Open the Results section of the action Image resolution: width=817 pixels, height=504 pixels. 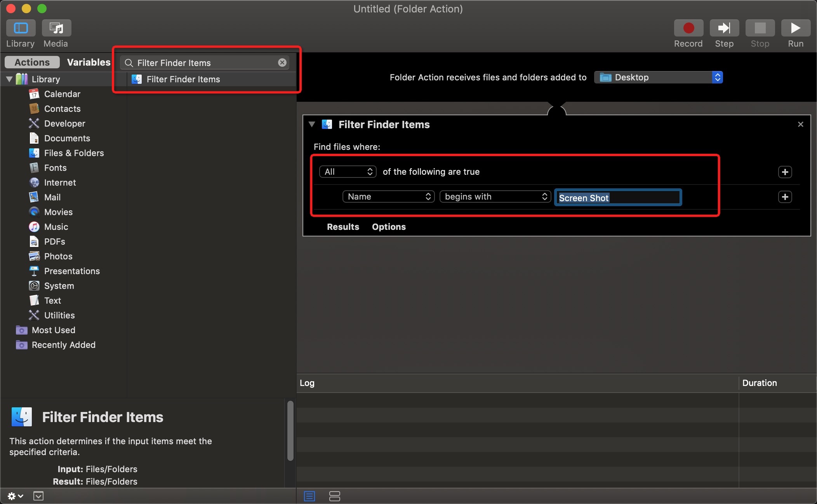click(x=343, y=227)
